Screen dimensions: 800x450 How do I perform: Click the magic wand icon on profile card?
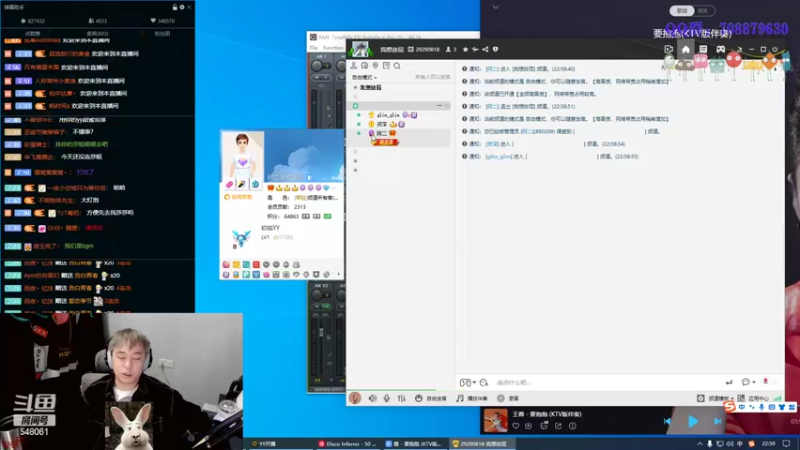point(242,184)
